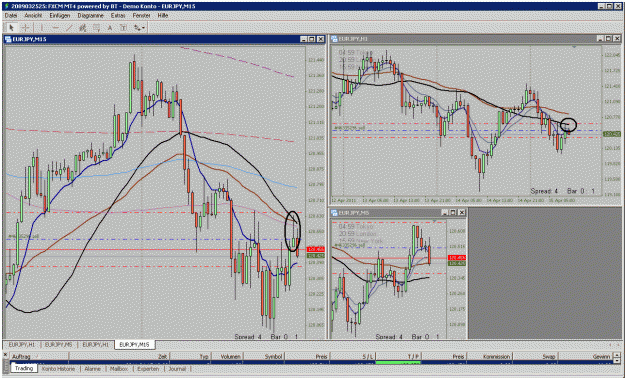This screenshot has height=378, width=625.
Task: Click the Kommission column header
Action: click(489, 356)
